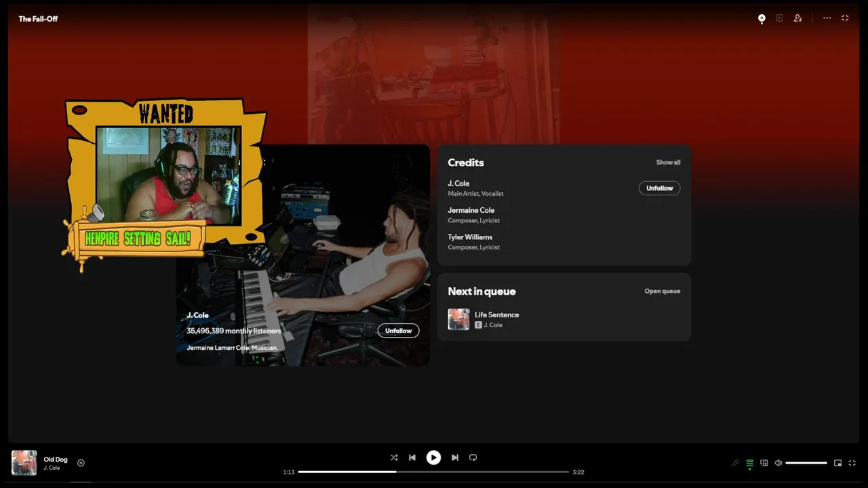Open the lyrics microphone icon in the player bar
868x488 pixels.
[735, 463]
